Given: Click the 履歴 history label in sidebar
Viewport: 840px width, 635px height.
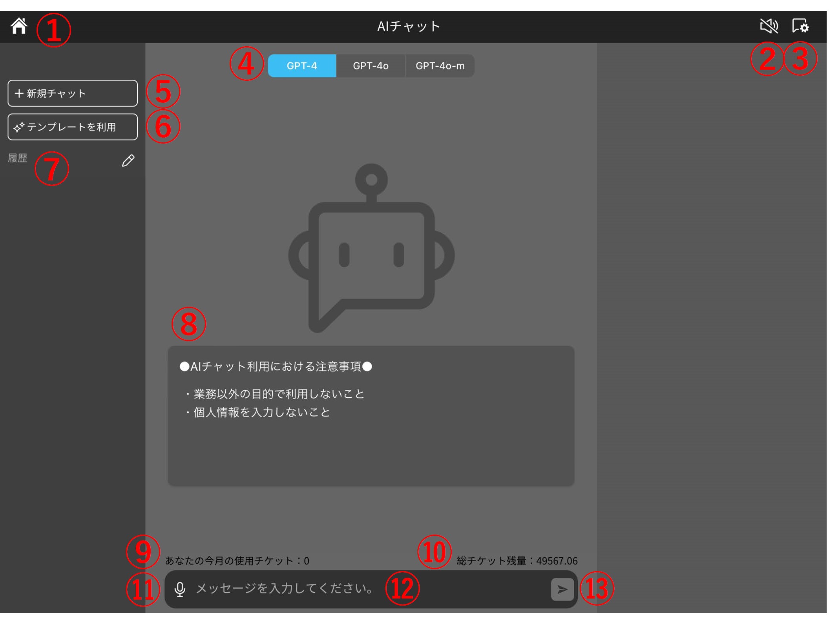Looking at the screenshot, I should click(18, 158).
